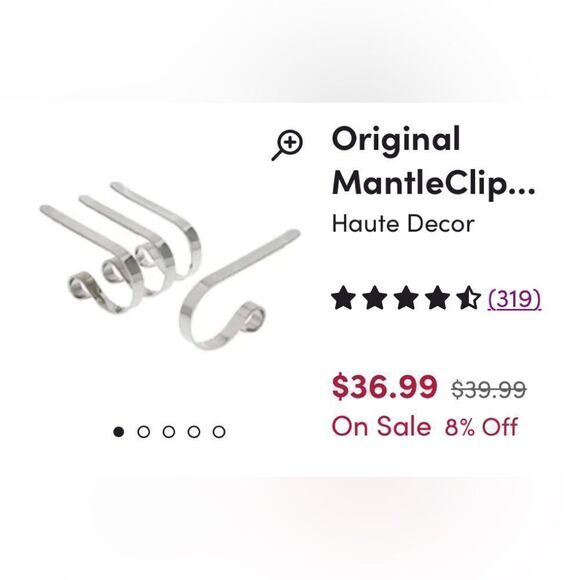Select the fourth carousel dot
580x580 pixels.
click(194, 432)
